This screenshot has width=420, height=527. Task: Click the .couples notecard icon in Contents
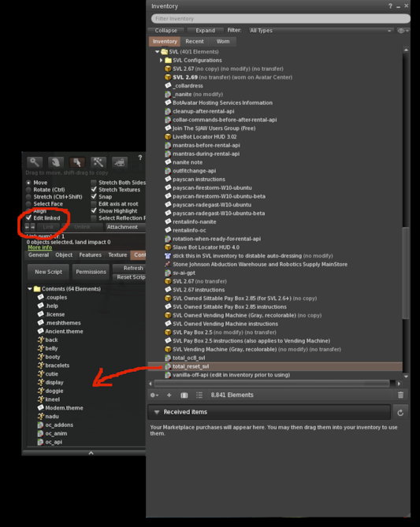[x=41, y=297]
